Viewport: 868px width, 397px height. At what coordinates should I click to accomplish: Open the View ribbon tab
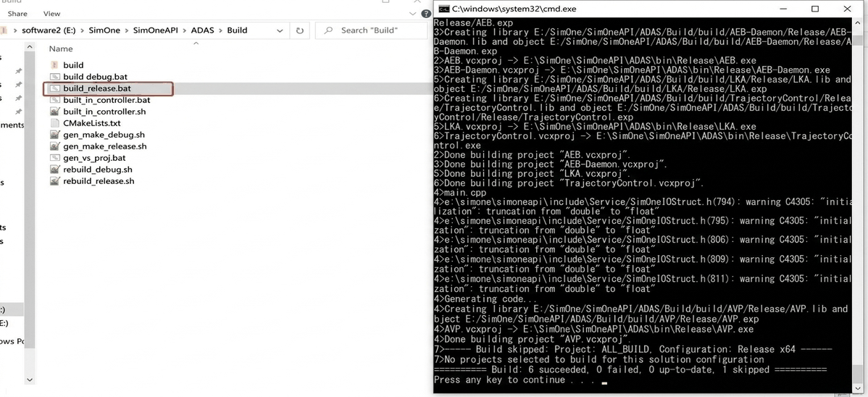52,13
